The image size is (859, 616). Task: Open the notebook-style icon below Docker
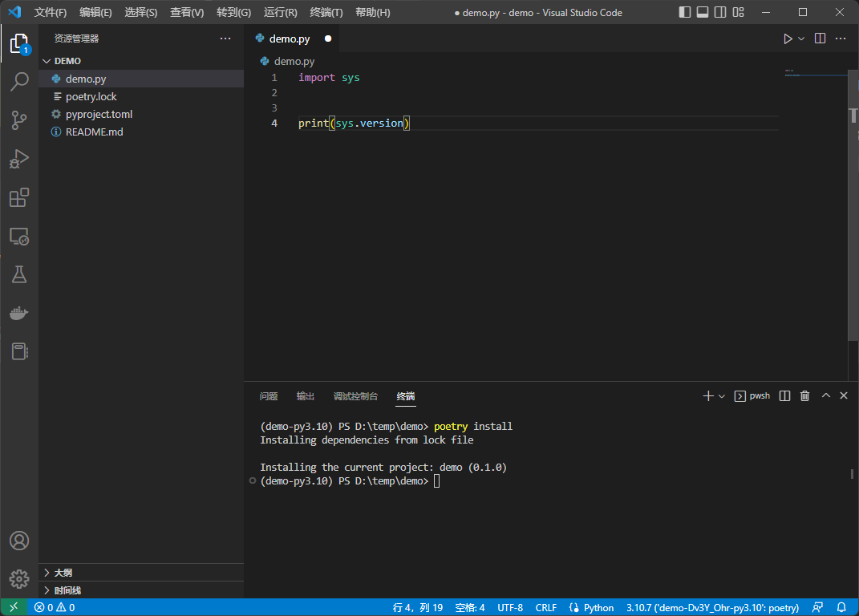click(19, 351)
